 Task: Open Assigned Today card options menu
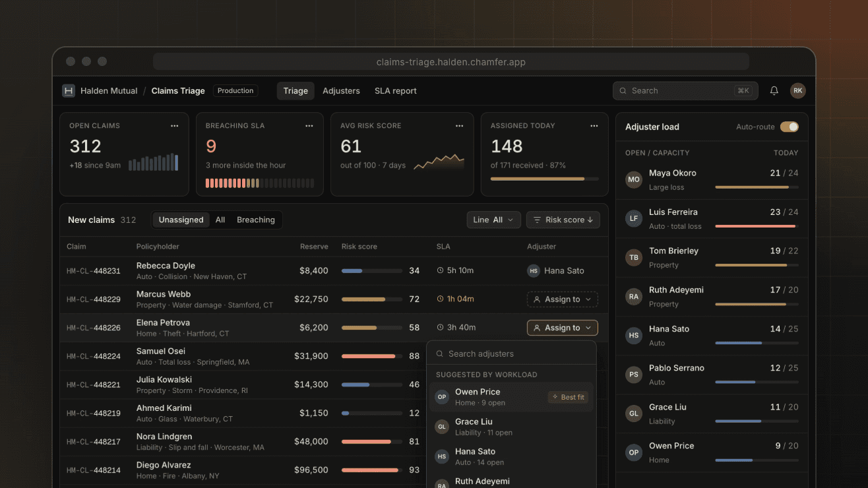(x=594, y=126)
